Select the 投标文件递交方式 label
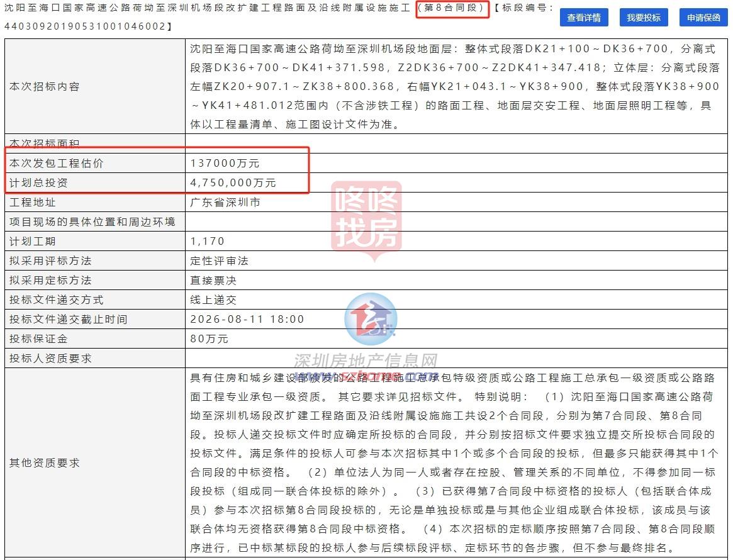This screenshot has height=560, width=733. [x=57, y=300]
